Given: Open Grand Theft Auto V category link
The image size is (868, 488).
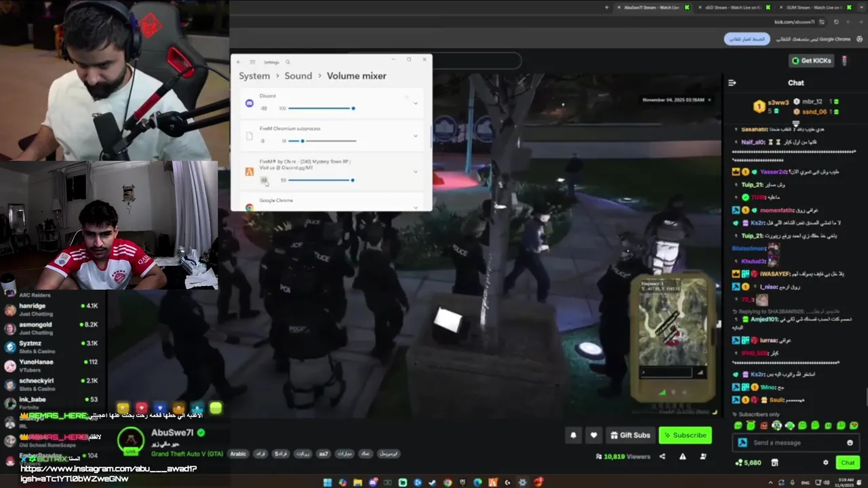Looking at the screenshot, I should [187, 453].
